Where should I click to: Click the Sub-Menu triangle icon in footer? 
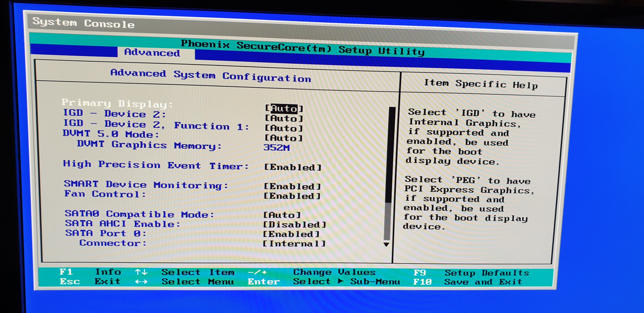(x=340, y=281)
